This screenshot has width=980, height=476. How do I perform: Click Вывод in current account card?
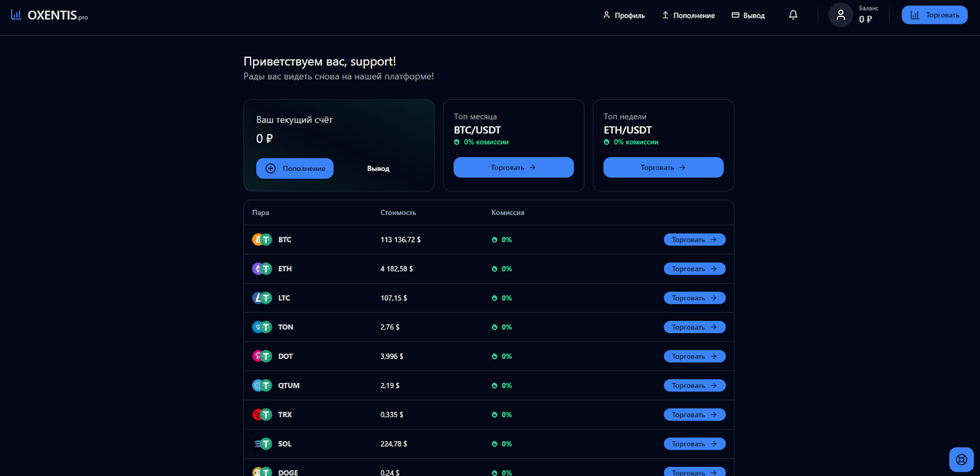pyautogui.click(x=378, y=168)
